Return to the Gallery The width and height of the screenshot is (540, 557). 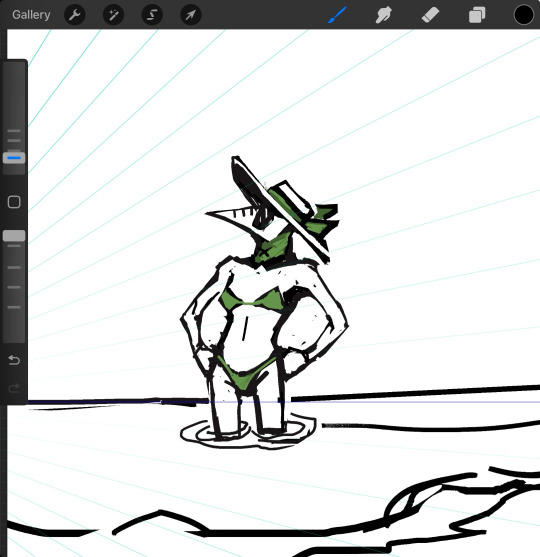[31, 15]
